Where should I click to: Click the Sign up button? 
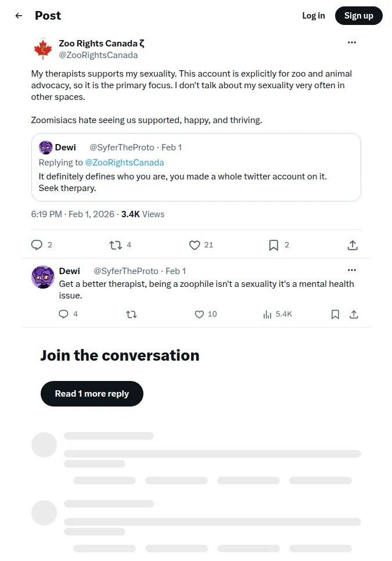[x=359, y=16]
